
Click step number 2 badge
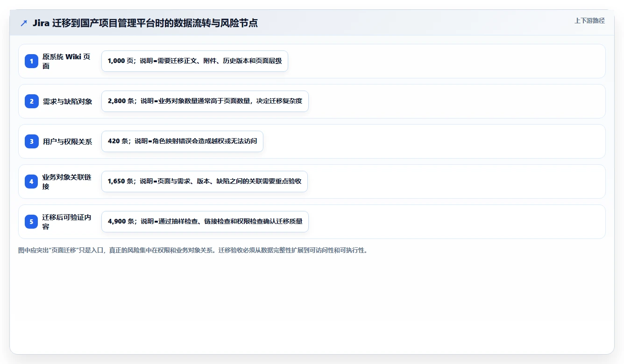31,101
